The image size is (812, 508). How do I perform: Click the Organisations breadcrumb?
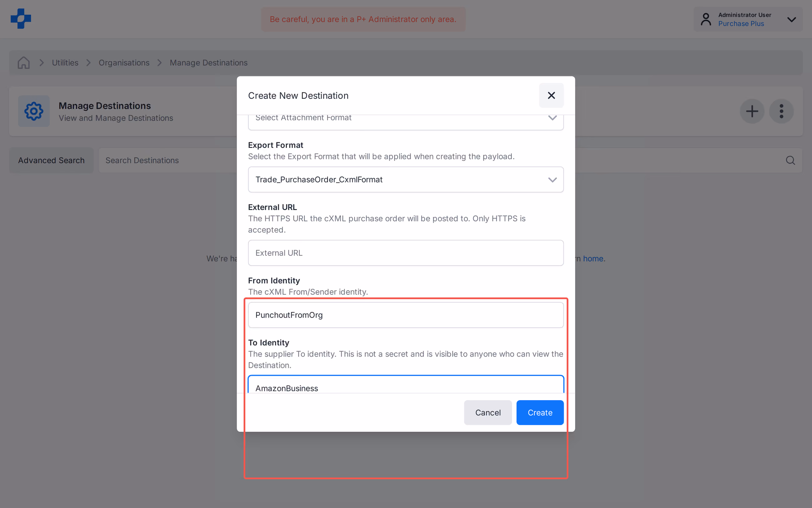(124, 63)
